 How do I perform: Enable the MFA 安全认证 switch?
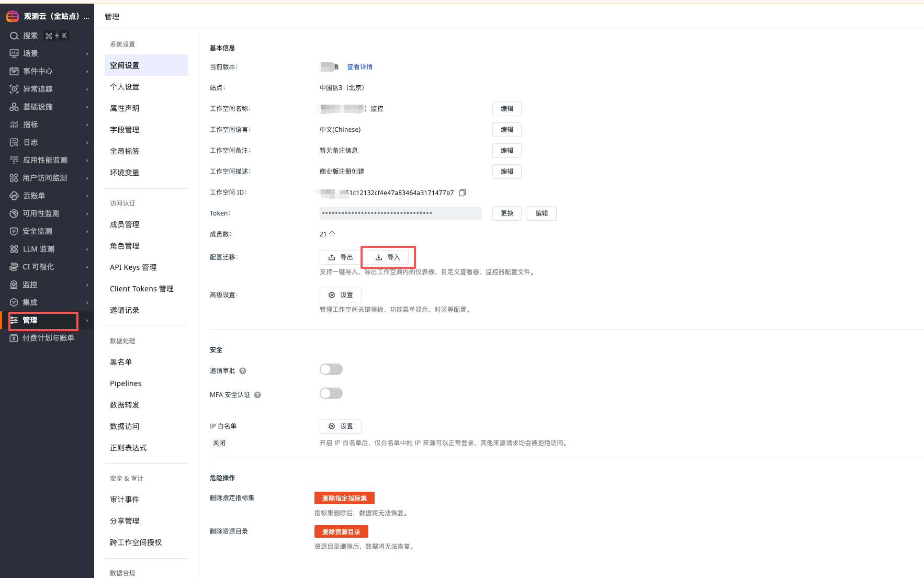click(331, 393)
